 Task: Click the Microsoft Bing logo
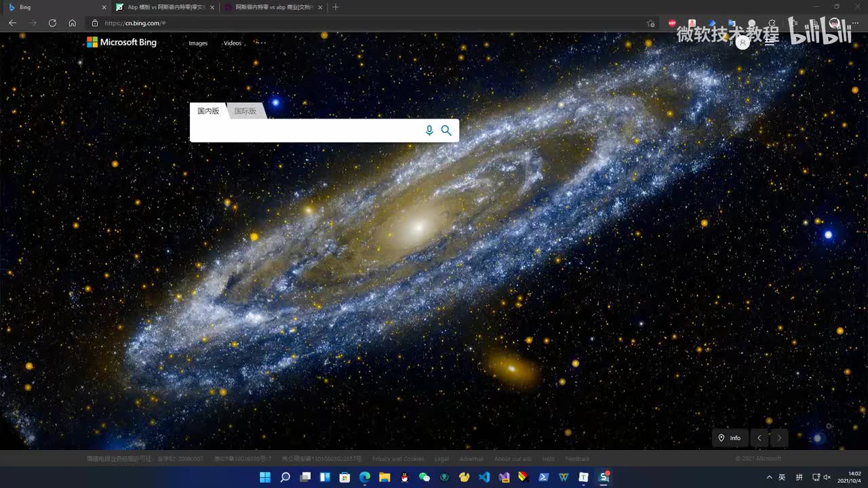[121, 42]
